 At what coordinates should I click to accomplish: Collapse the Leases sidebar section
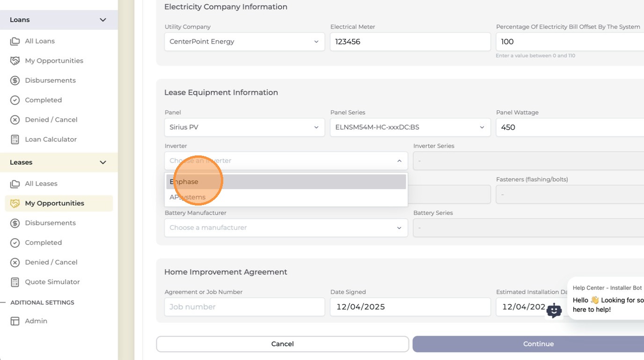click(103, 162)
